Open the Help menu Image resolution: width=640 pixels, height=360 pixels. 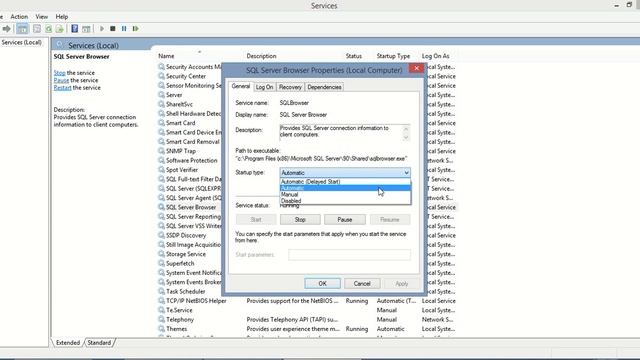click(62, 17)
